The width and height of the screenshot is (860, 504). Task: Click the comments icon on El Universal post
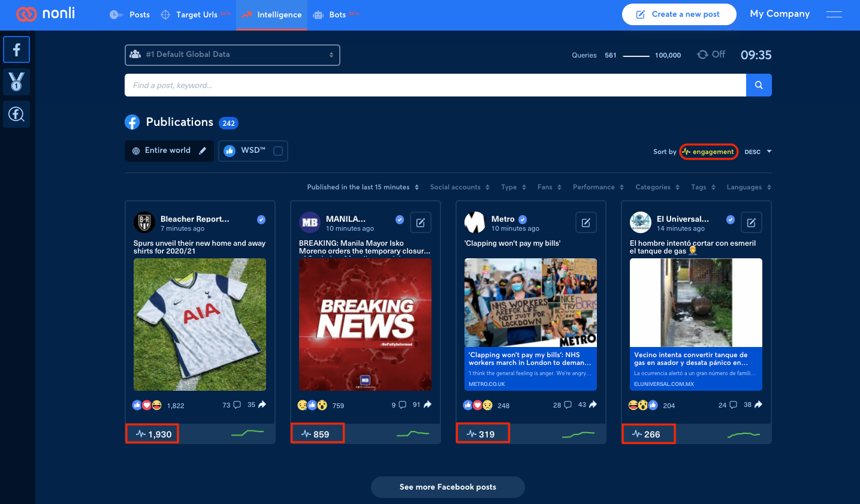click(733, 405)
